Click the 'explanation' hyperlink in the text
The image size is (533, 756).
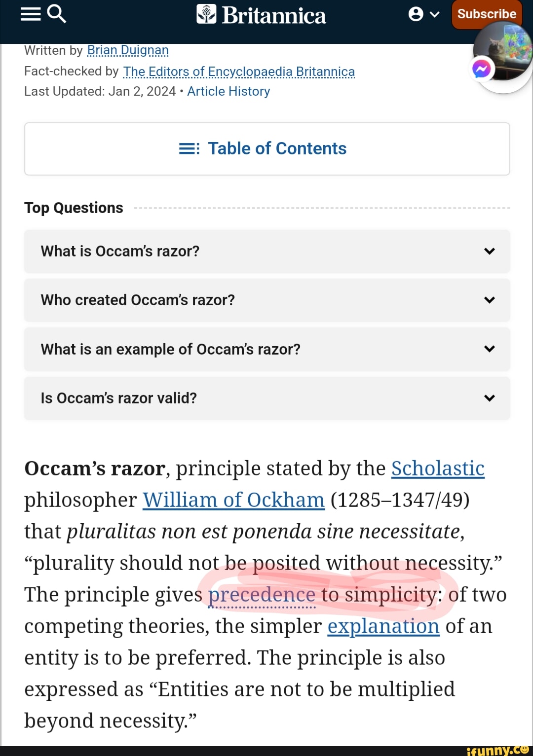tap(385, 626)
